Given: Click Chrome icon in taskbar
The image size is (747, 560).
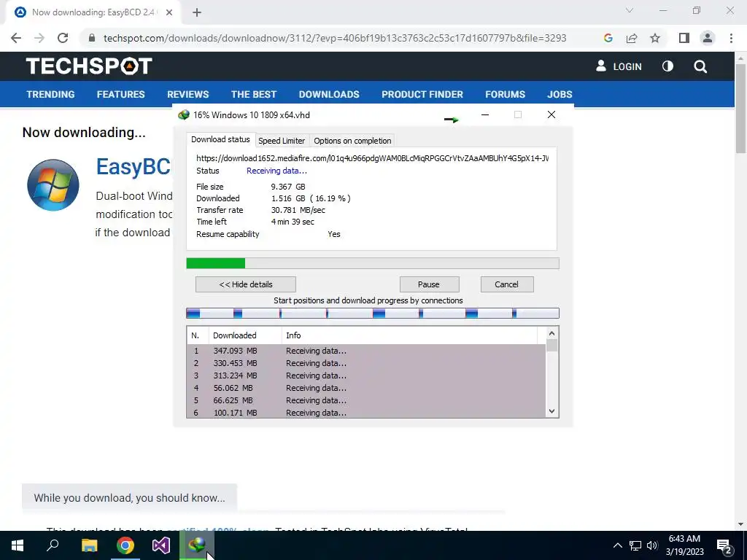Looking at the screenshot, I should click(125, 545).
